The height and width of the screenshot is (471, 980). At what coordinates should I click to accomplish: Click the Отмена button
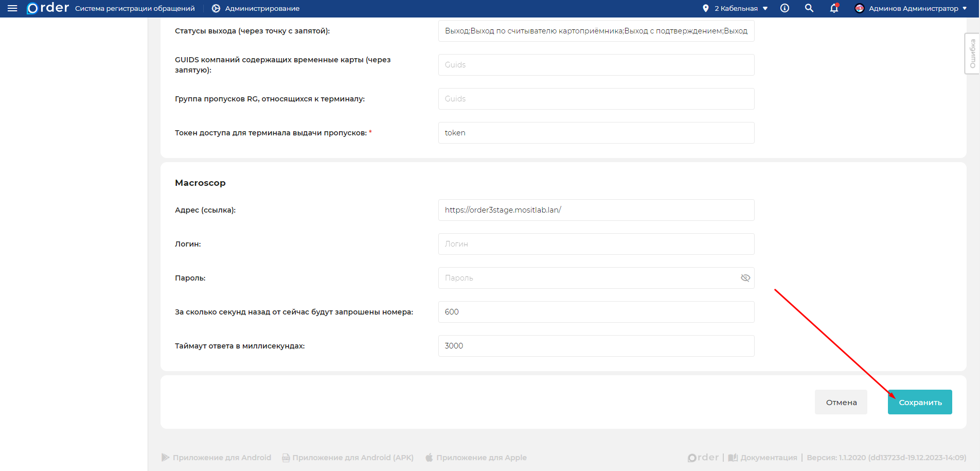(841, 402)
